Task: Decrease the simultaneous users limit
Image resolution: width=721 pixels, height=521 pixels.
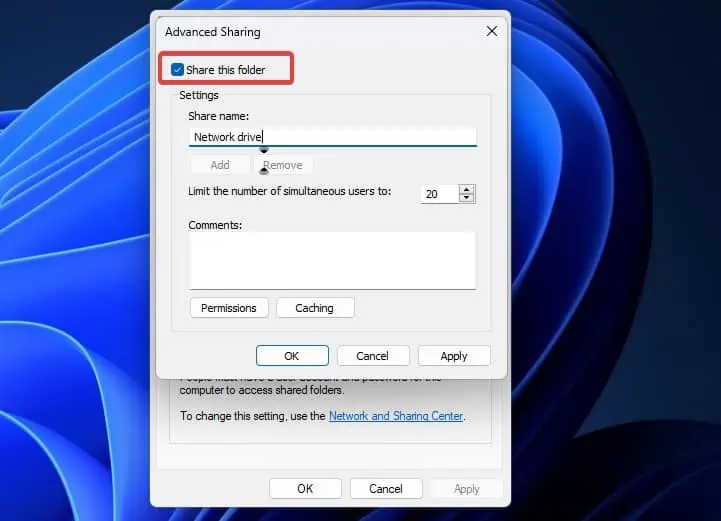Action: click(467, 198)
